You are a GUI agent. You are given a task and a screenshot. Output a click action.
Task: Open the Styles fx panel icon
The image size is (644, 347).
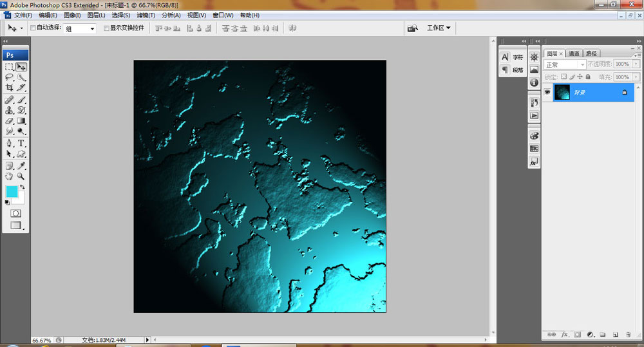[x=534, y=162]
